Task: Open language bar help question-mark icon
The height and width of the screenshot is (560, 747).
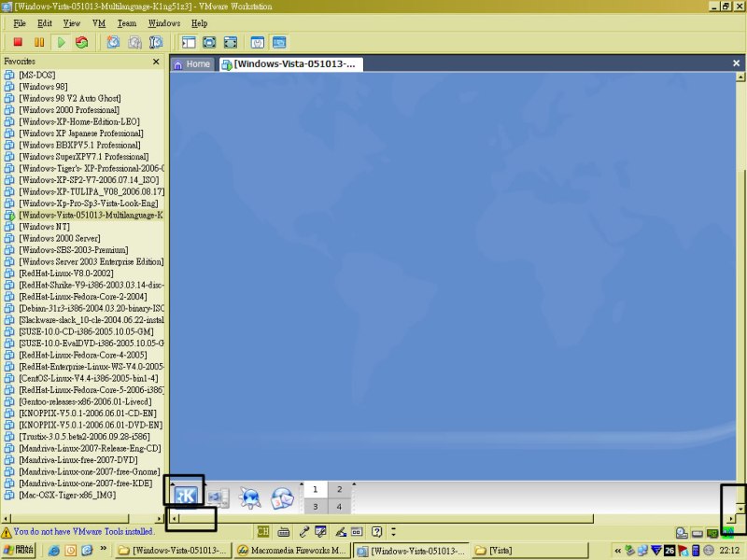Action: (377, 531)
